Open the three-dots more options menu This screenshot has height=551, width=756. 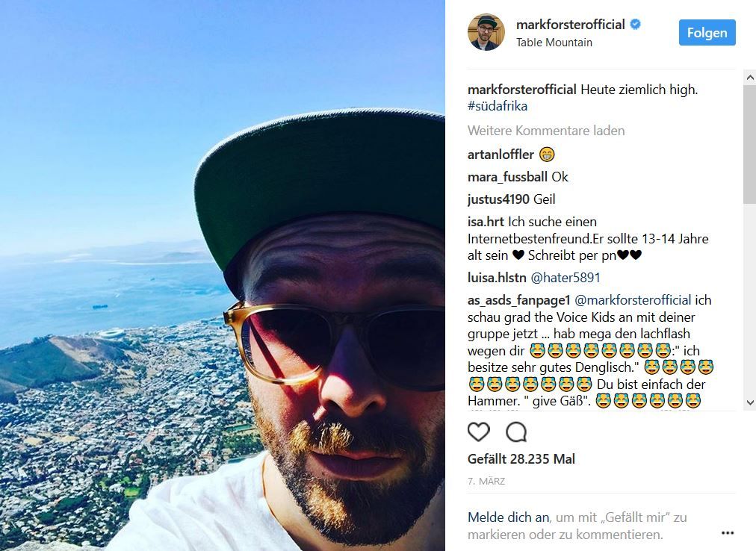click(x=727, y=532)
